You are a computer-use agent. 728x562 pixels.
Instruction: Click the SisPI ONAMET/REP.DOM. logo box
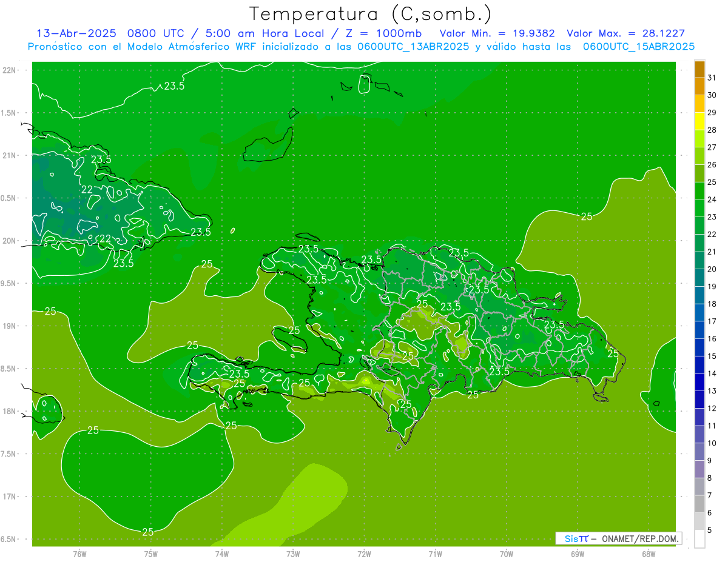[x=618, y=538]
